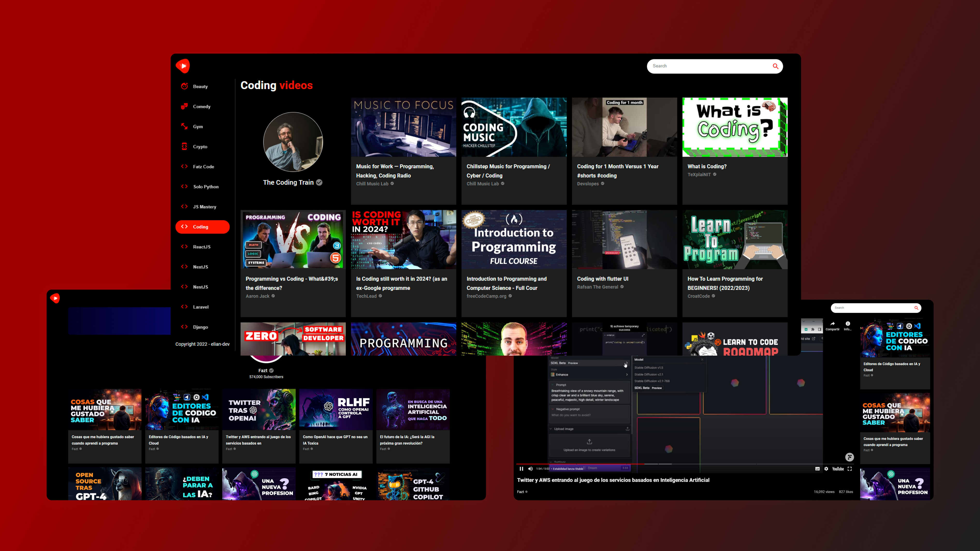Screen dimensions: 980x551
Task: Open the Coding with flutter UI thumbnail
Action: (624, 240)
